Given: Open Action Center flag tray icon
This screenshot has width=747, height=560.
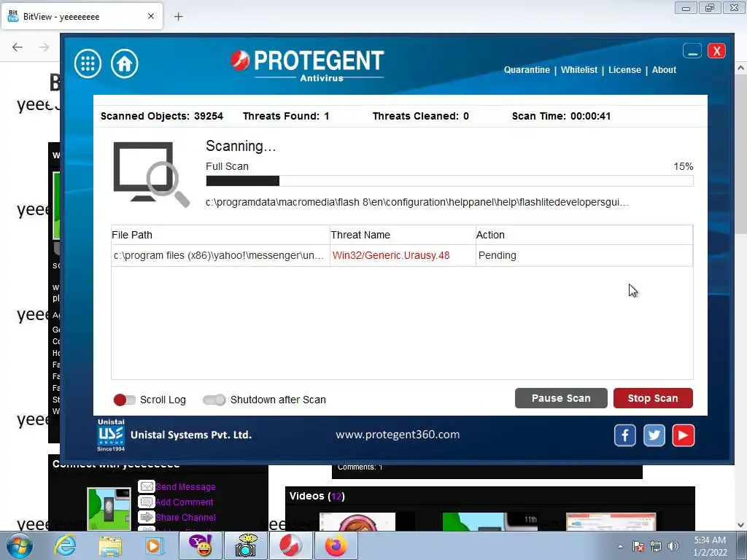Looking at the screenshot, I should 638,546.
